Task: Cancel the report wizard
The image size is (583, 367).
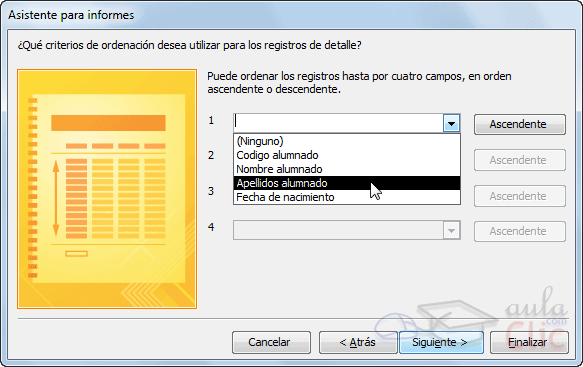Action: point(271,342)
